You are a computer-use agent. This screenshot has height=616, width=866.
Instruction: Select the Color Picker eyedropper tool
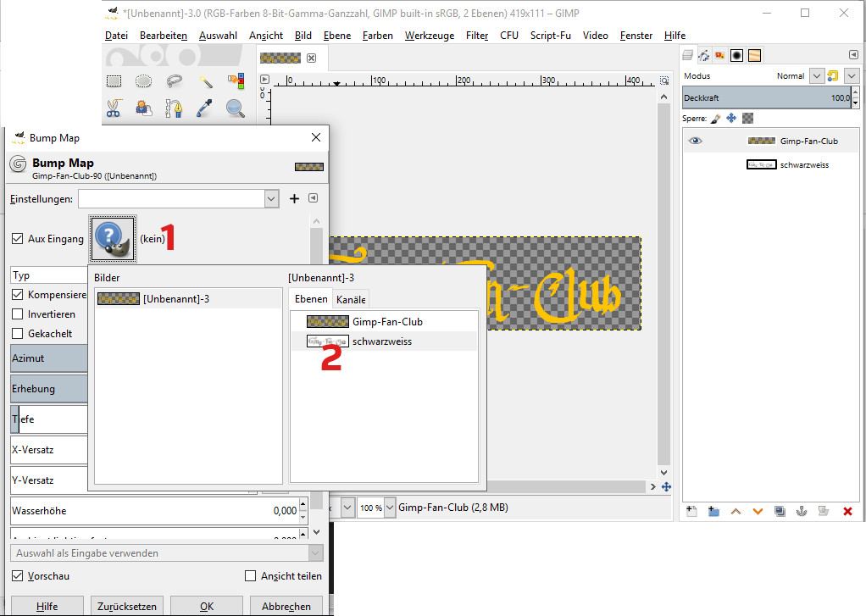205,108
